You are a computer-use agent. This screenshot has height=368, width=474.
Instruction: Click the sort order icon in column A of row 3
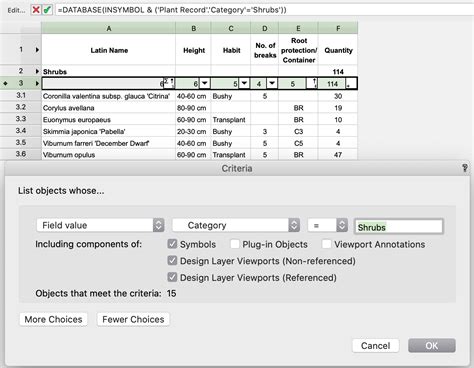coord(169,83)
